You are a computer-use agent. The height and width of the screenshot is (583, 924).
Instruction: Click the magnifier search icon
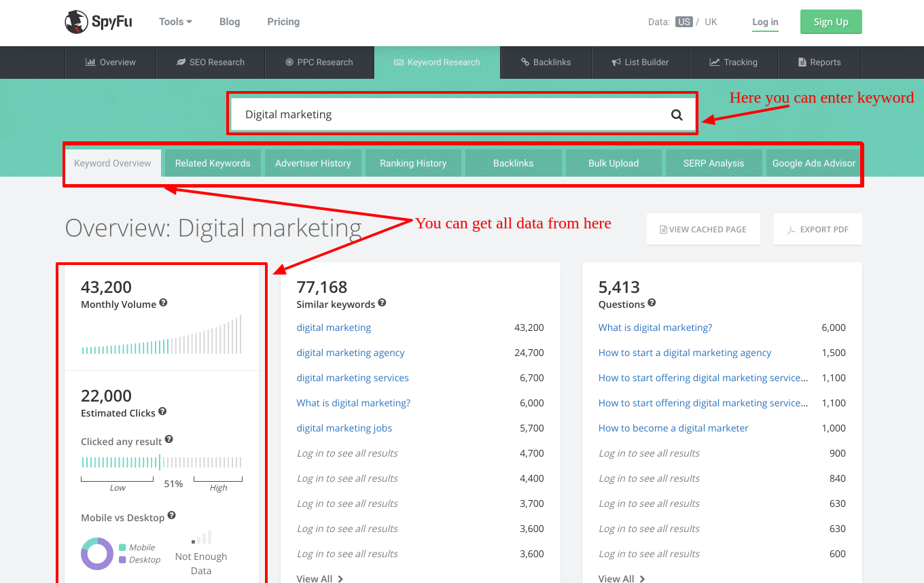[677, 115]
